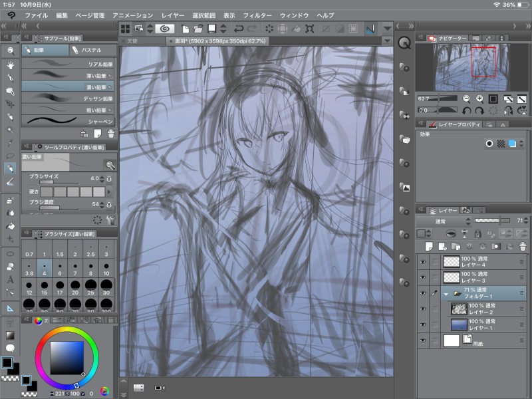The height and width of the screenshot is (399, 532).
Task: Open the ファイル menu
Action: pyautogui.click(x=37, y=15)
